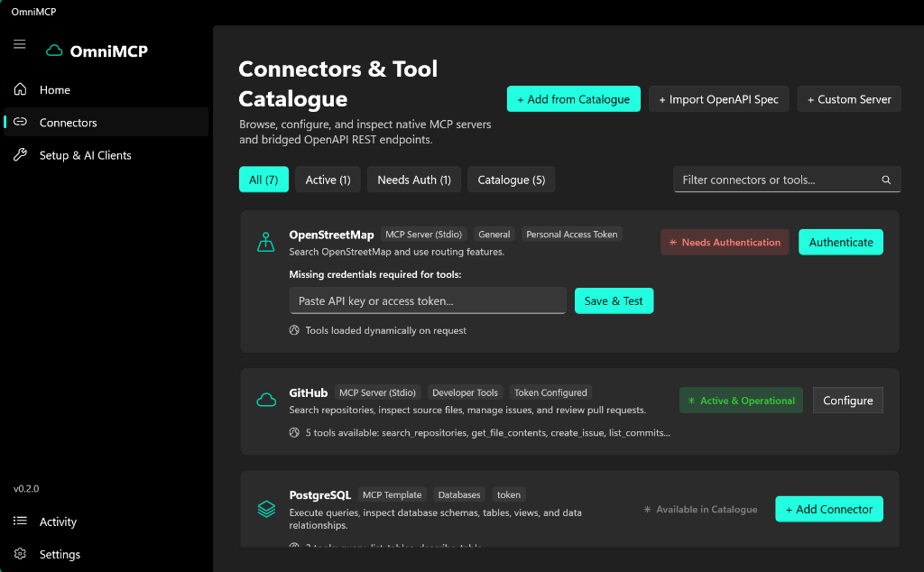Select the Needs Auth (1) tab
This screenshot has height=572, width=924.
[413, 180]
